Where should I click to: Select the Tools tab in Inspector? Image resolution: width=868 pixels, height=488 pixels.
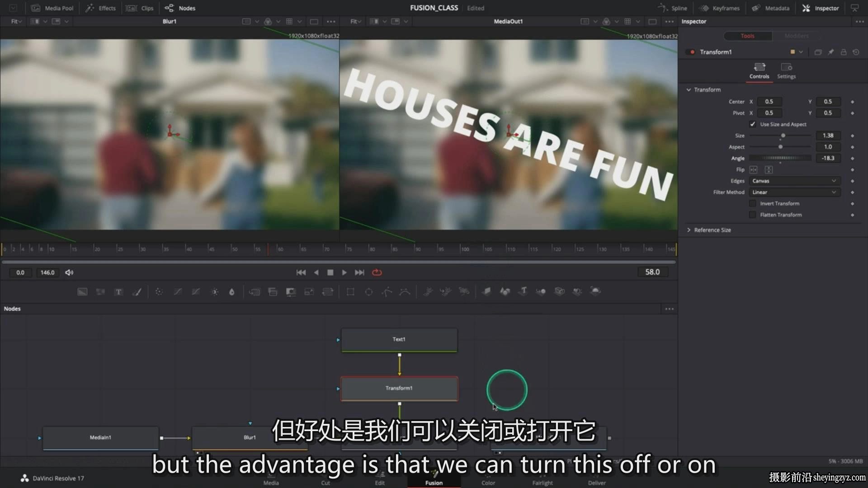pos(748,36)
